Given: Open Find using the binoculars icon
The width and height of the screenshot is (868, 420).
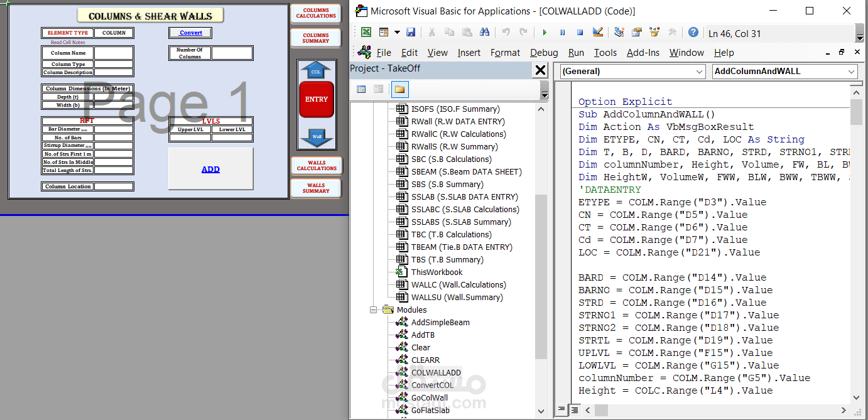Looking at the screenshot, I should coord(484,32).
